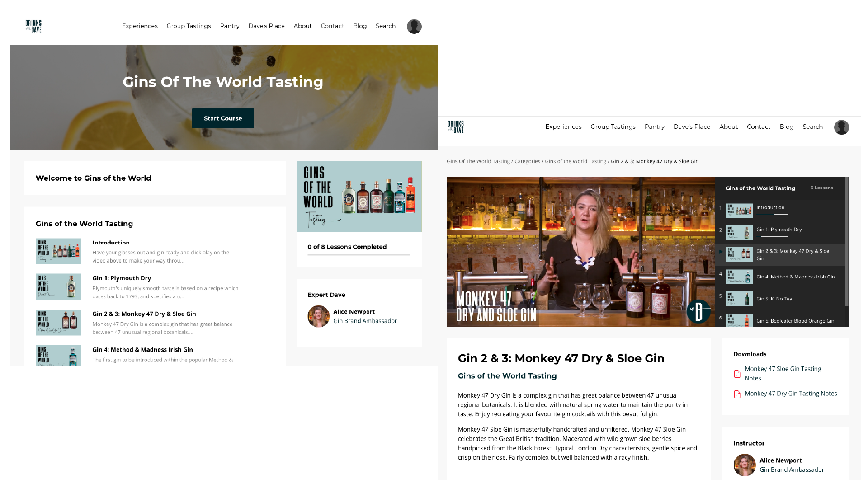868x488 pixels.
Task: Open Blog in right page nav
Action: click(x=787, y=127)
